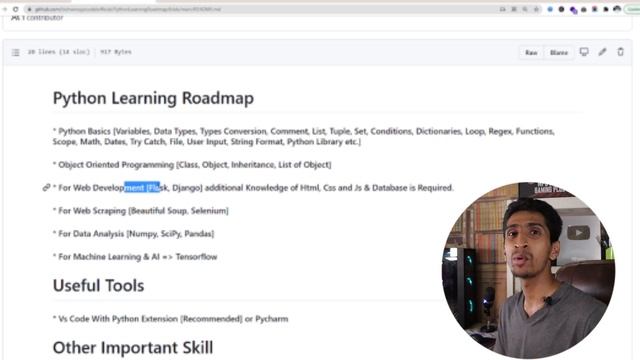Click the trash delete file icon
Image resolution: width=640 pixels, height=360 pixels.
point(620,52)
